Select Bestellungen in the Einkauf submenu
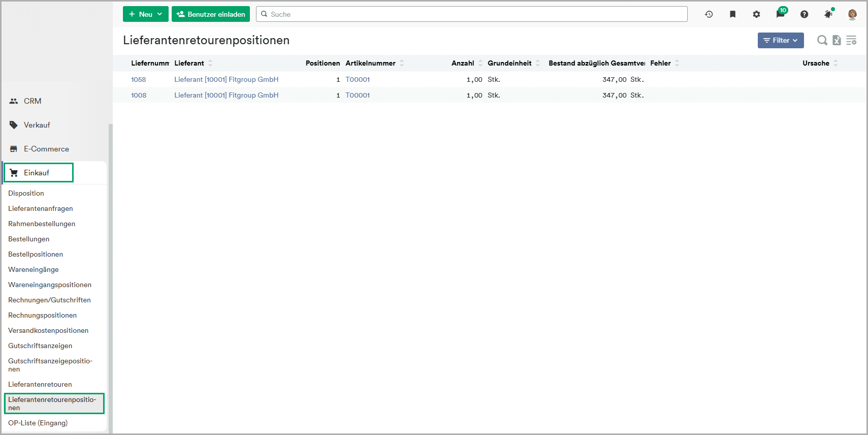 coord(29,239)
